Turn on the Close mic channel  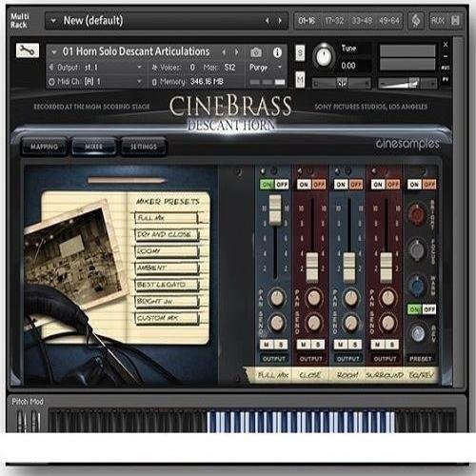point(304,185)
